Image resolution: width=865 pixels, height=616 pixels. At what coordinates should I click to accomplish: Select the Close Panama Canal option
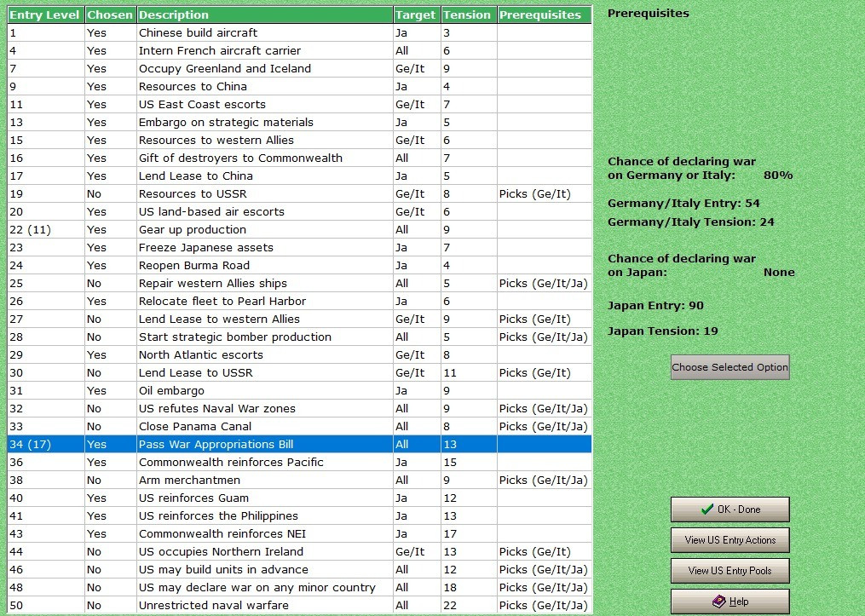(299, 426)
